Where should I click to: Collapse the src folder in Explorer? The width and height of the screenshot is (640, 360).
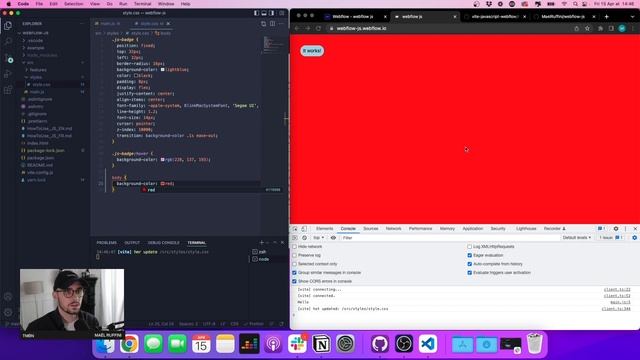28,62
